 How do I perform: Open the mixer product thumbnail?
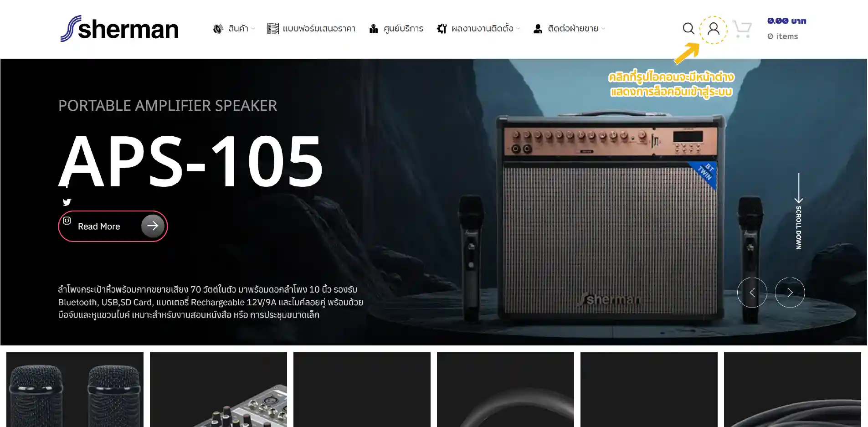[218, 390]
